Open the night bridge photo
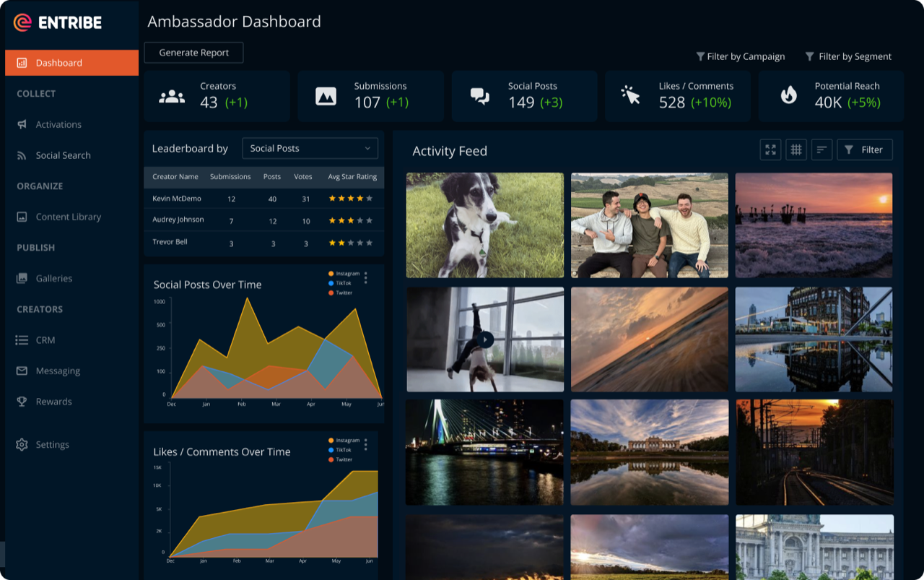924x580 pixels. pos(484,452)
